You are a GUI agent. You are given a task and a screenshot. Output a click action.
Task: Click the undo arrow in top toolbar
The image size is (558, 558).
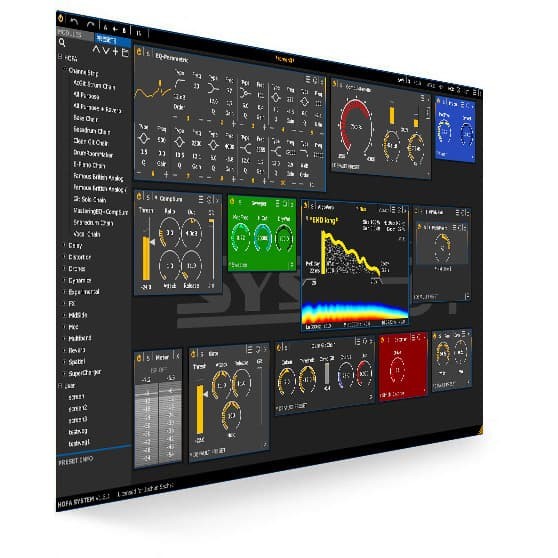[x=74, y=22]
